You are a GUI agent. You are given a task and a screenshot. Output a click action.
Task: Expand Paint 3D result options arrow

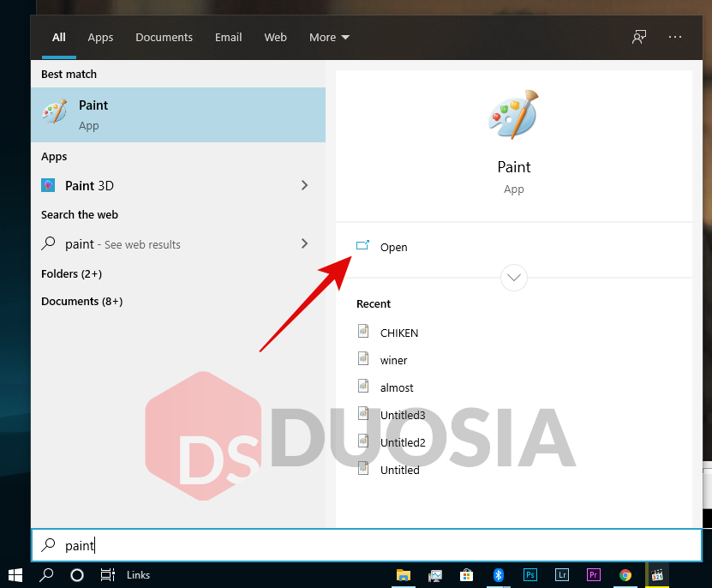point(305,185)
